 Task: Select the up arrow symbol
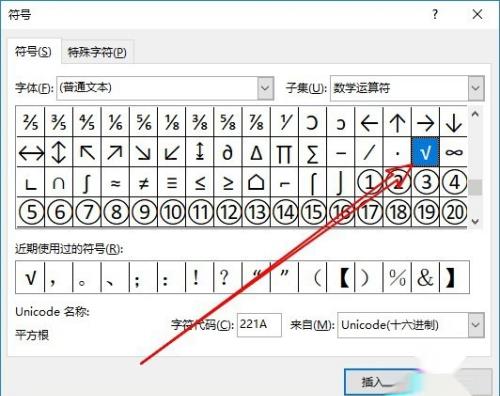click(397, 122)
